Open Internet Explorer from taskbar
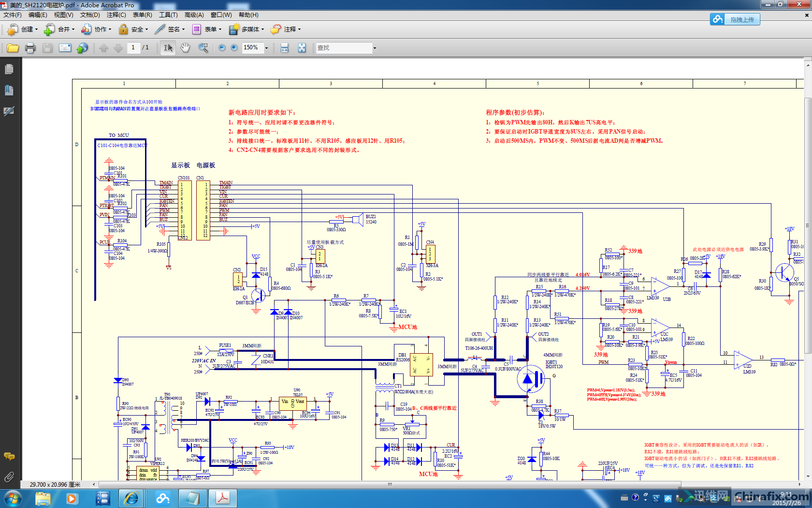 pyautogui.click(x=131, y=498)
